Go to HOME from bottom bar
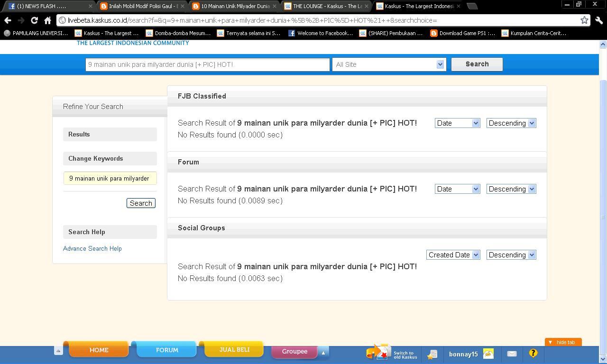Image resolution: width=607 pixels, height=364 pixels. click(99, 350)
